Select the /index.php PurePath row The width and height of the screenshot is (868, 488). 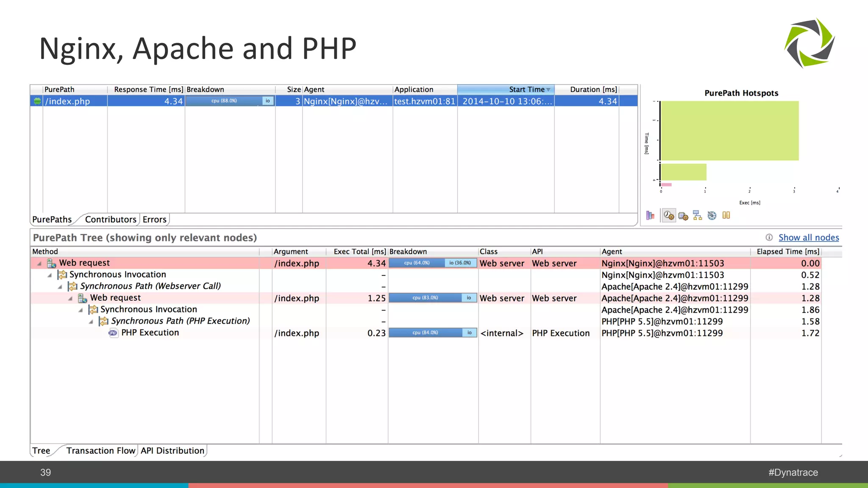[x=334, y=101]
